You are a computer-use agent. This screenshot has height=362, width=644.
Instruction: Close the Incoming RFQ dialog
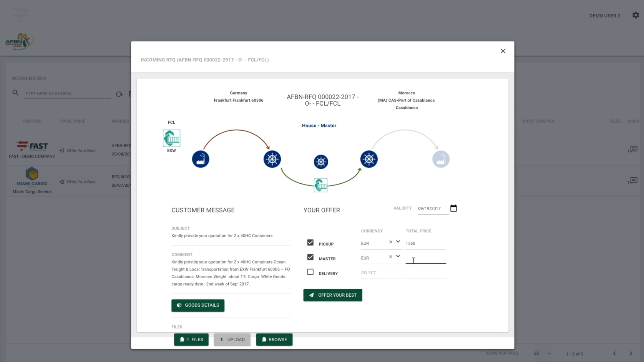[503, 51]
